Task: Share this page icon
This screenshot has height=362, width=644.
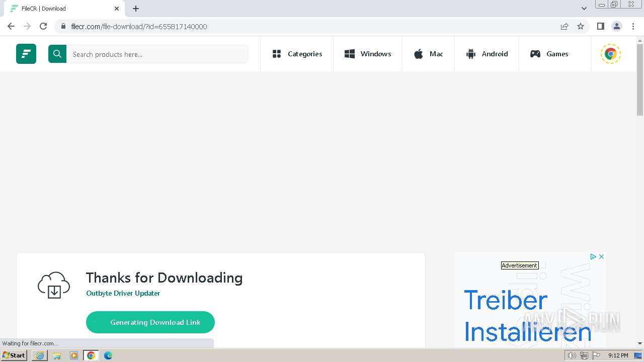Action: tap(565, 26)
